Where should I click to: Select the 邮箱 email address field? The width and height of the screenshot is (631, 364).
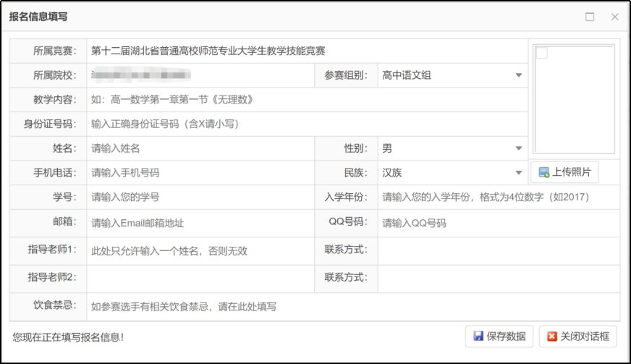[x=200, y=223]
